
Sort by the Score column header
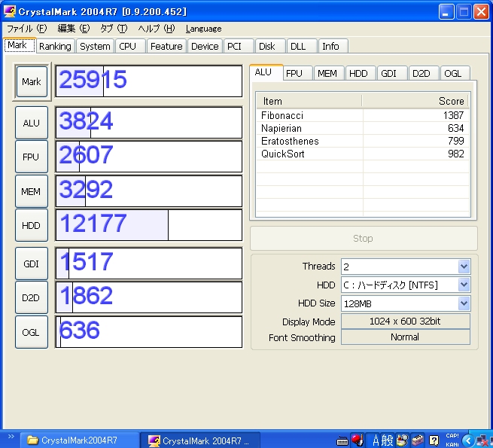[415, 102]
